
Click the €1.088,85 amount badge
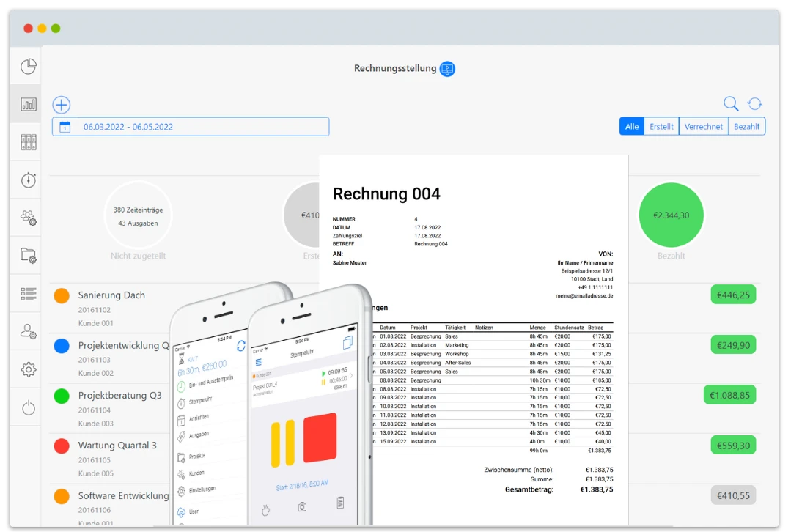[x=729, y=395]
